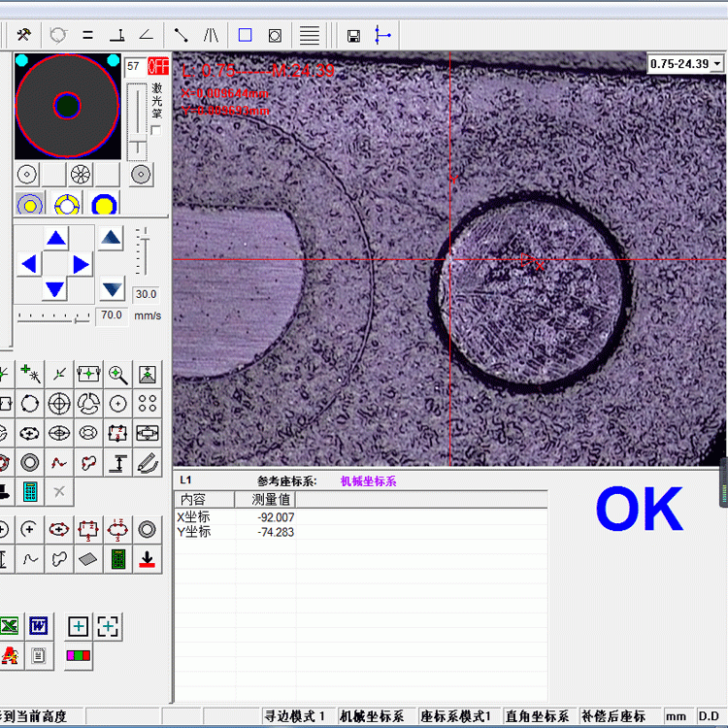Screen dimensions: 728x728
Task: Select the perpendicular line tool in toolbar
Action: pyautogui.click(x=116, y=35)
